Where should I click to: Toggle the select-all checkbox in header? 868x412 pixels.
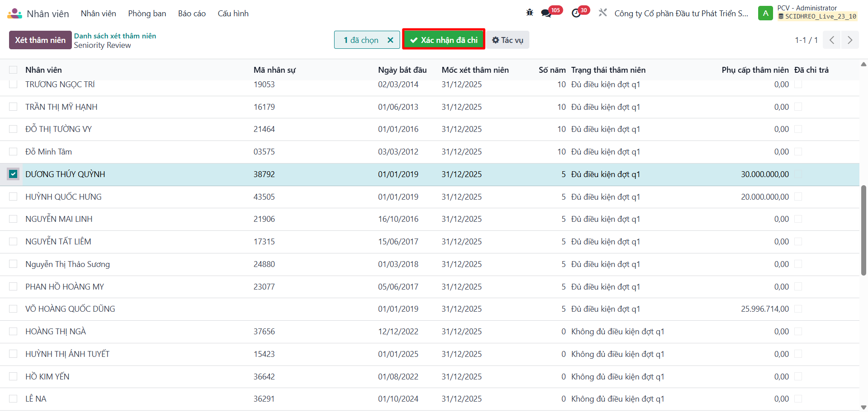pos(13,70)
